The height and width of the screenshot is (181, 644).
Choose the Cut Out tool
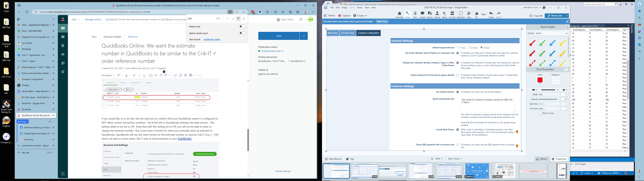pos(452,15)
